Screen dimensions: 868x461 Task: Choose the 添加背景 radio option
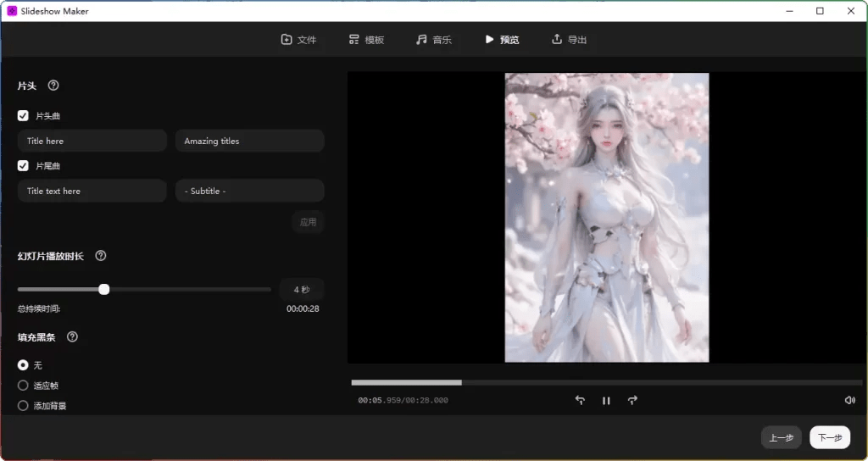click(23, 406)
